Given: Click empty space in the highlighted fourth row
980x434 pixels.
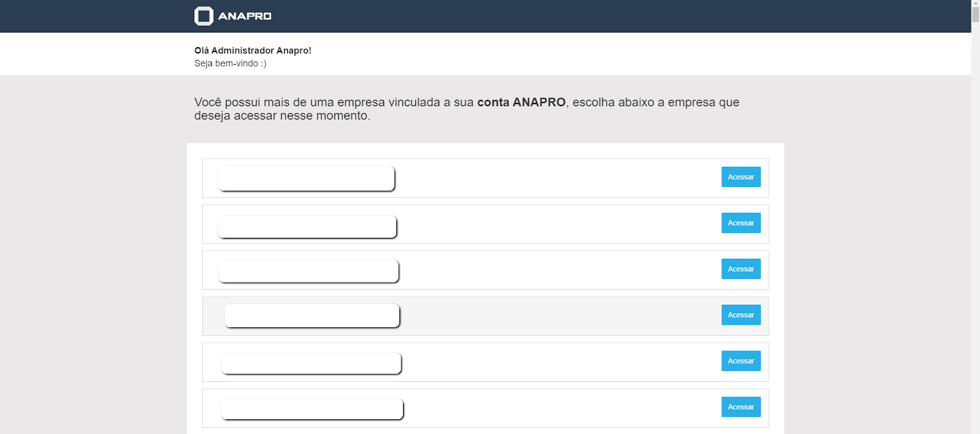Looking at the screenshot, I should coord(551,316).
